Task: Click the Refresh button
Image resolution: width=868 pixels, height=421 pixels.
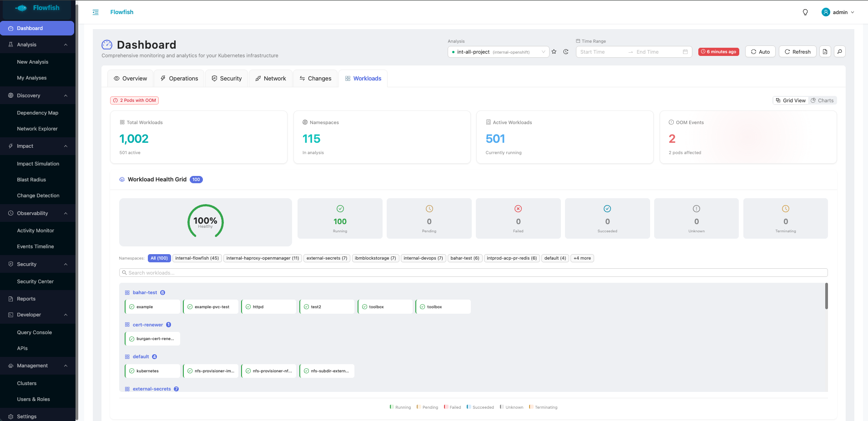Action: tap(797, 52)
